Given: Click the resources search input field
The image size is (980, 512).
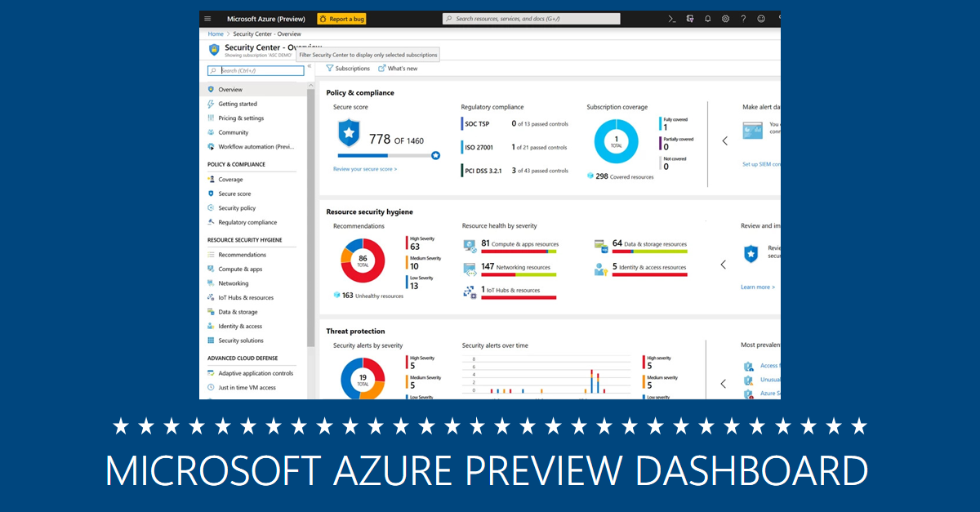Looking at the screenshot, I should click(x=531, y=18).
